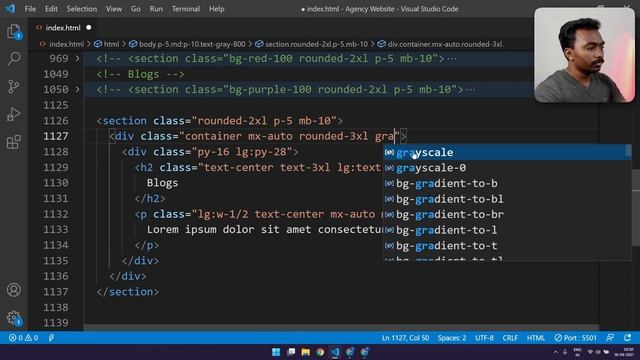The width and height of the screenshot is (640, 360).
Task: Click the VS Code logo in title bar
Action: coord(9,9)
